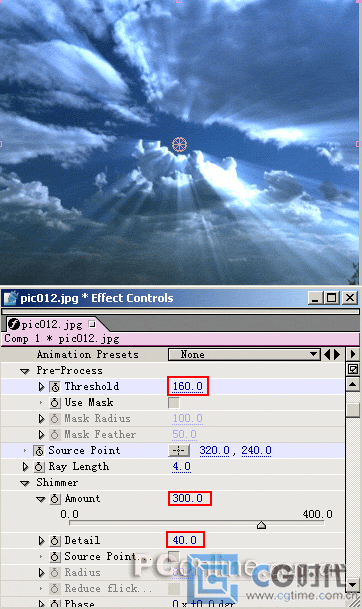Toggle the Threshold stopwatch icon
Viewport: 362px width, 609px height.
click(55, 387)
